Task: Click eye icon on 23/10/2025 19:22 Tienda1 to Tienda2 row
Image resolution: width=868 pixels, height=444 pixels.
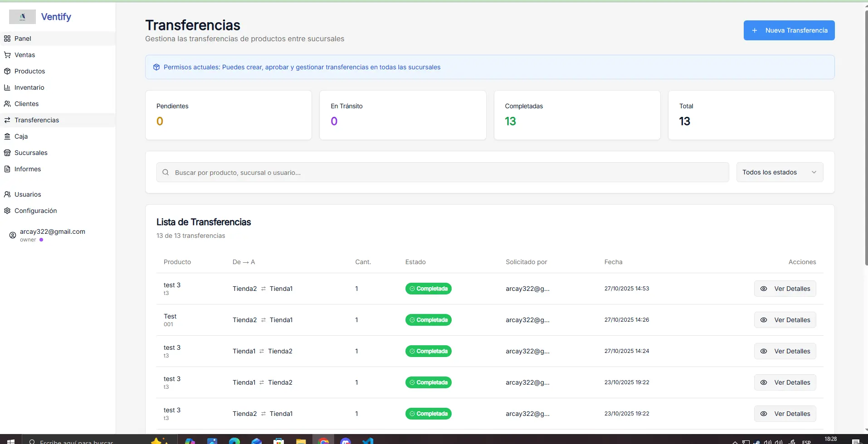Action: click(x=764, y=382)
